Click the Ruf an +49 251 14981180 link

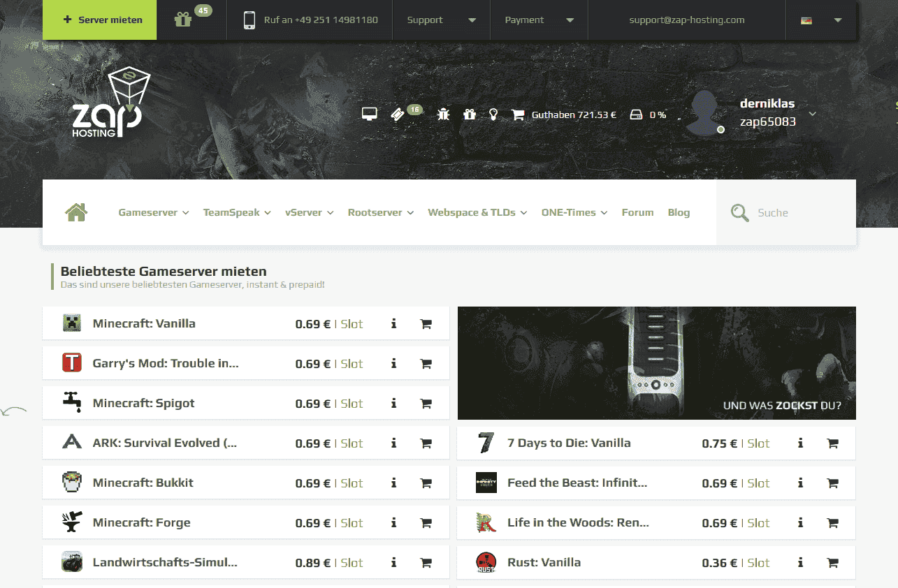[x=321, y=20]
